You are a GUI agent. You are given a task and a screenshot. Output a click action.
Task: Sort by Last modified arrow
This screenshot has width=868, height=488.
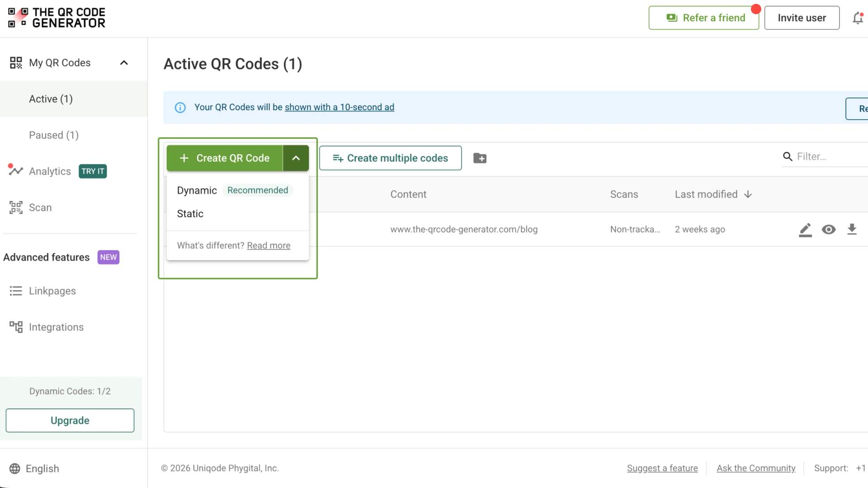pos(748,194)
